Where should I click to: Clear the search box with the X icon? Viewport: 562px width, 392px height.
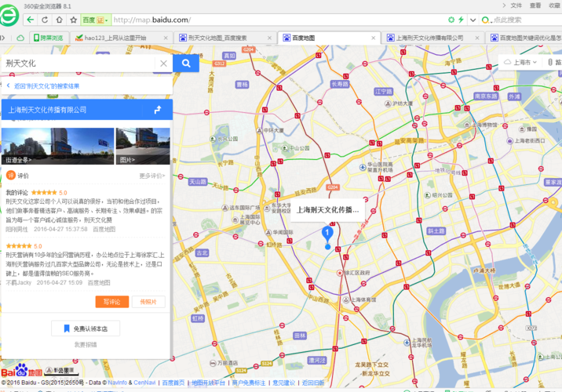[163, 64]
